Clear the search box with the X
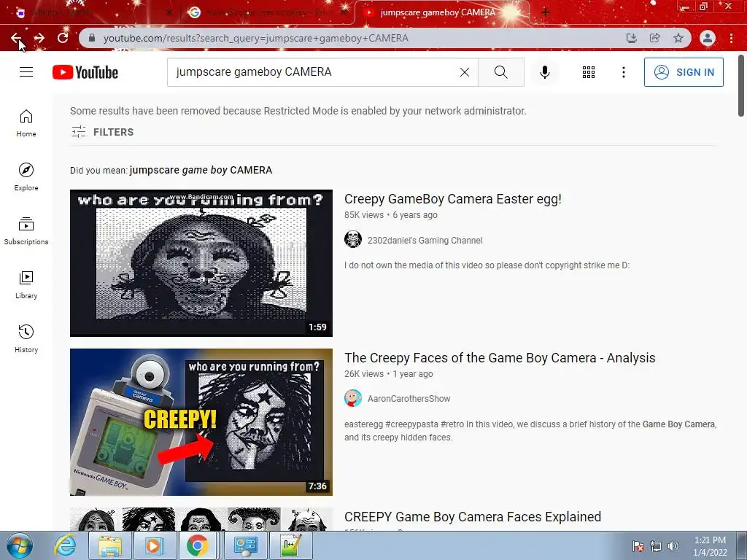The image size is (747, 560). click(x=465, y=72)
